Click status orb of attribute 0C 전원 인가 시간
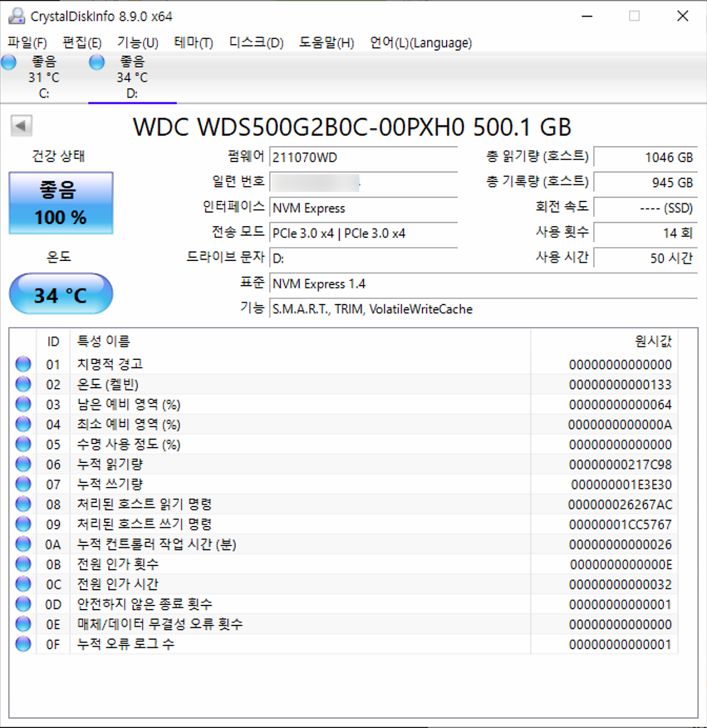707x728 pixels. [23, 584]
